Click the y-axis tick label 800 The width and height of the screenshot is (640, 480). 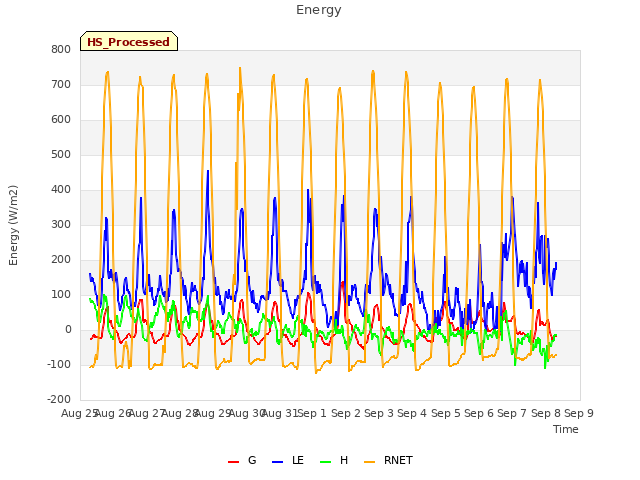coord(61,49)
